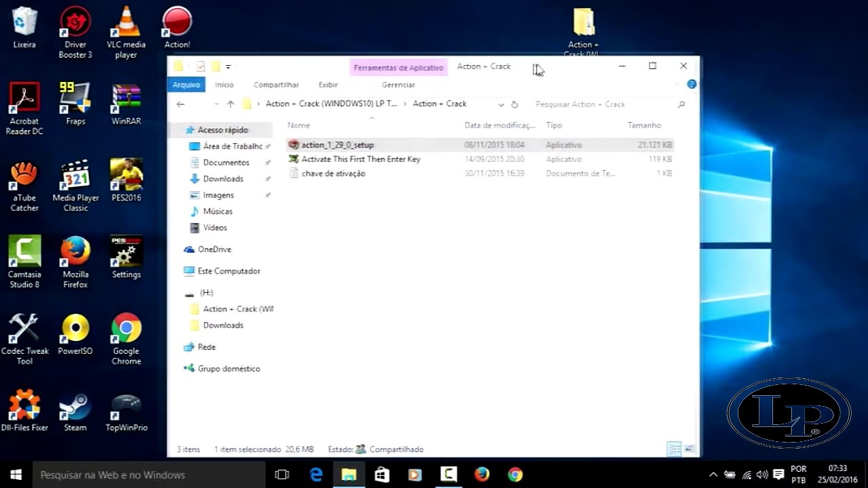868x488 pixels.
Task: Open the Gerenciar ribbon tab
Action: click(398, 85)
